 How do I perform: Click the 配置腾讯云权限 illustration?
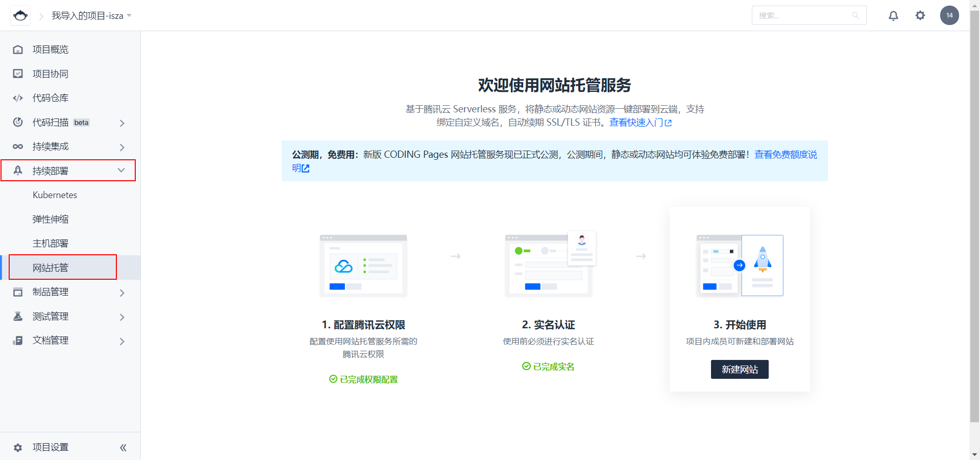coord(363,265)
